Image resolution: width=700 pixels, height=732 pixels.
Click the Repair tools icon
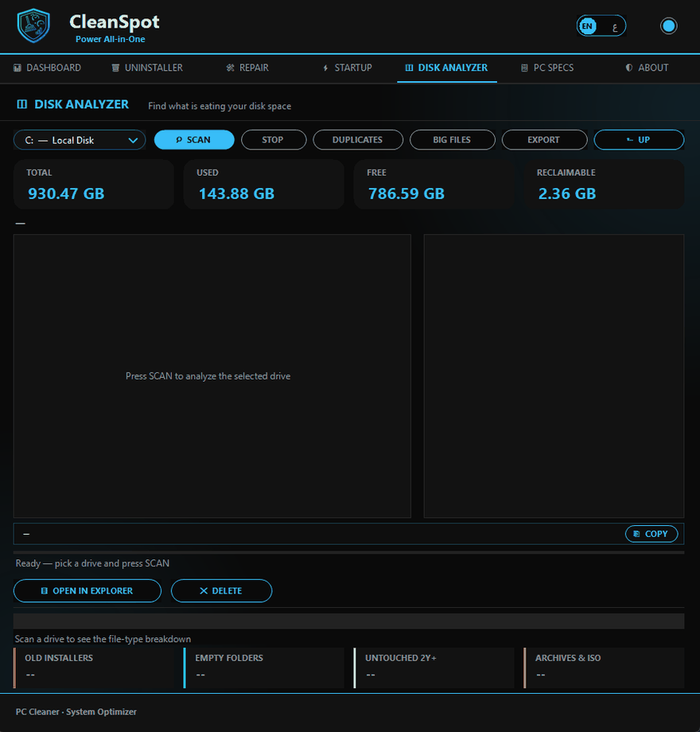[230, 68]
